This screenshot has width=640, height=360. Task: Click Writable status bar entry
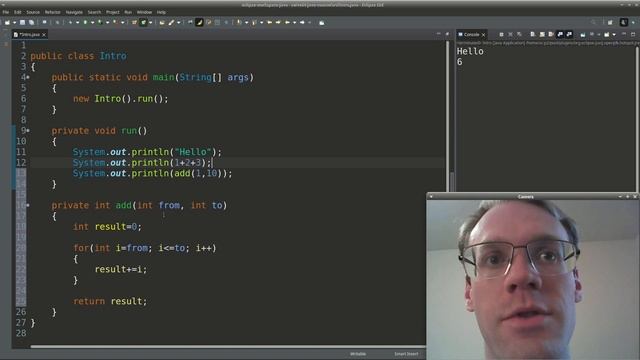358,354
